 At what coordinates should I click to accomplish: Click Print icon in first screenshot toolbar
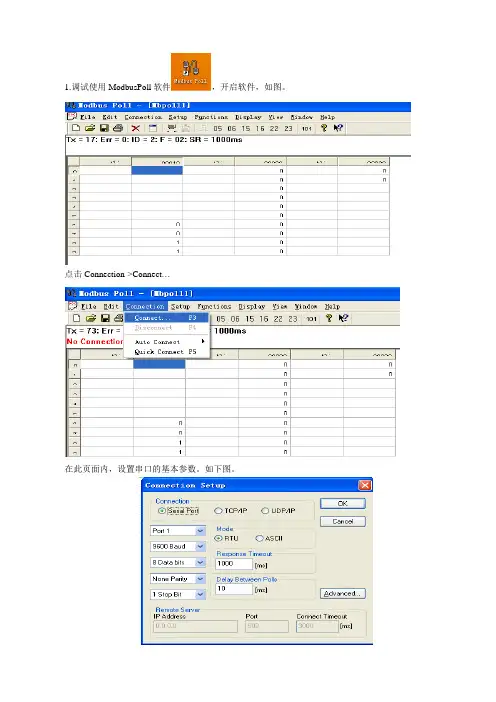(118, 128)
